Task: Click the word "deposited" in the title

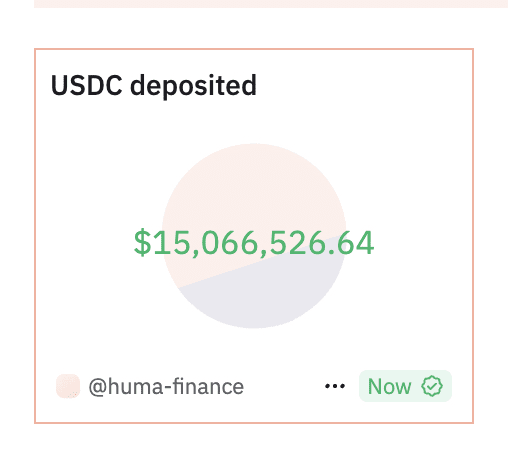Action: (193, 86)
